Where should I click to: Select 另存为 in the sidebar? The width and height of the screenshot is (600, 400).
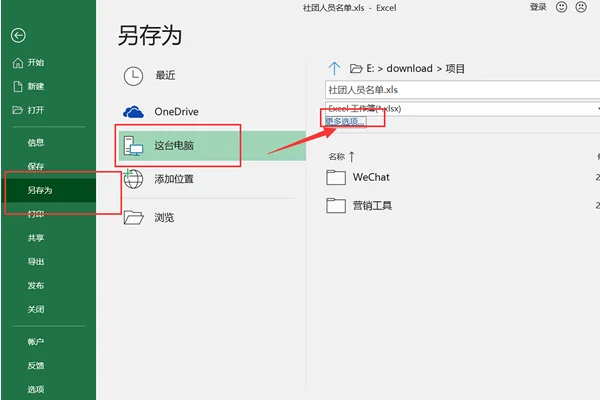(49, 190)
